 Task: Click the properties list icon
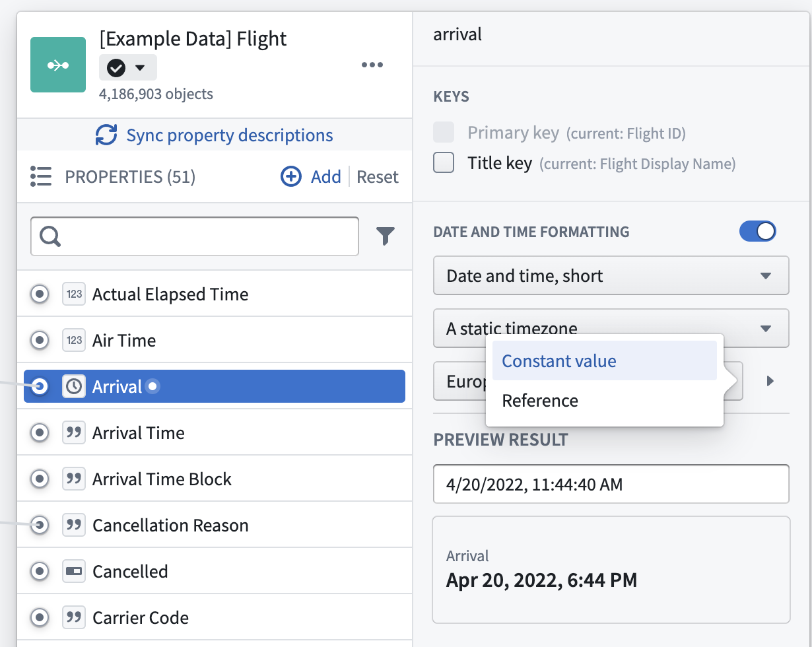click(41, 177)
